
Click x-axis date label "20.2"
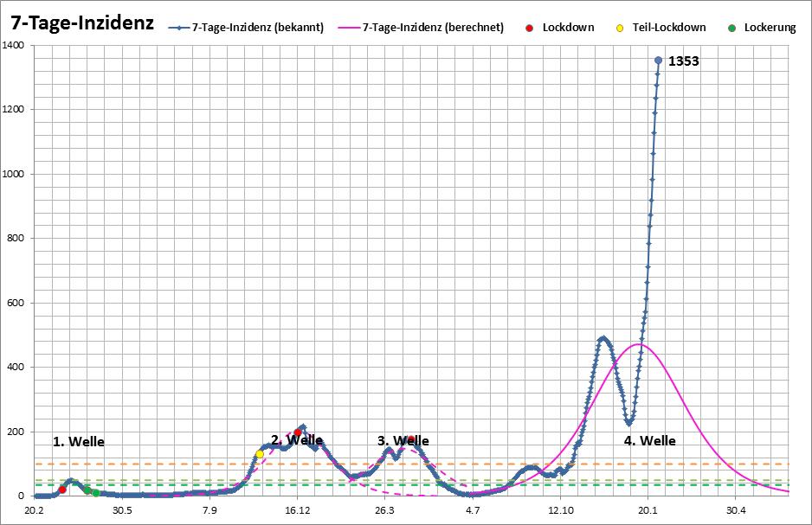coord(34,510)
